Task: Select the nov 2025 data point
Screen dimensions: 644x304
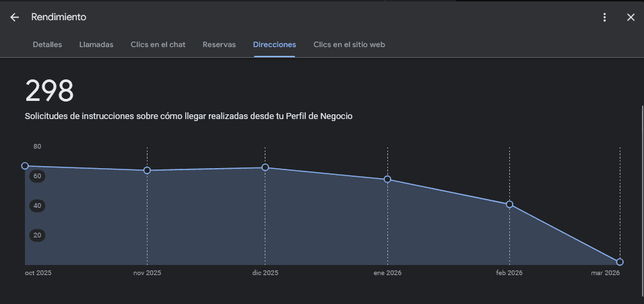Action: coord(147,170)
